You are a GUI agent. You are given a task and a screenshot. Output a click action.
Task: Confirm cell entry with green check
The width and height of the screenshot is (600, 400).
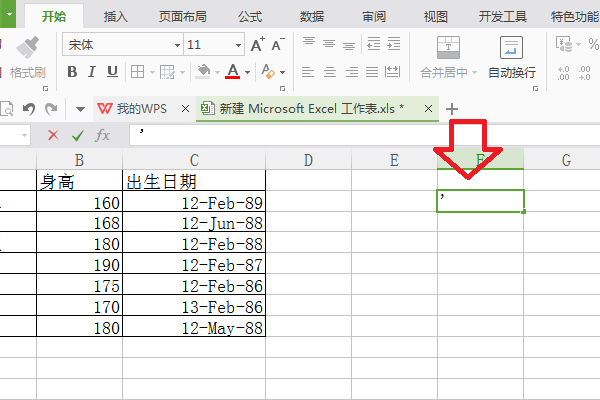coord(78,135)
